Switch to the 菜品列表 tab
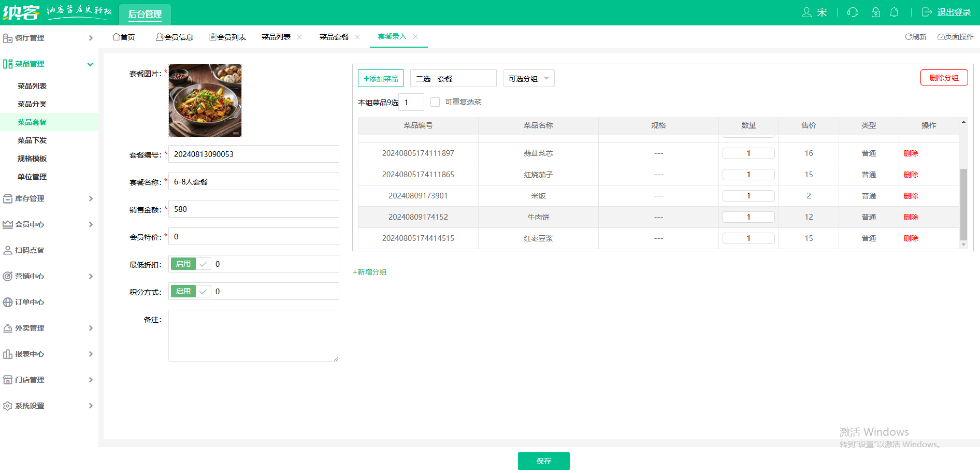The width and height of the screenshot is (980, 473). pyautogui.click(x=276, y=37)
